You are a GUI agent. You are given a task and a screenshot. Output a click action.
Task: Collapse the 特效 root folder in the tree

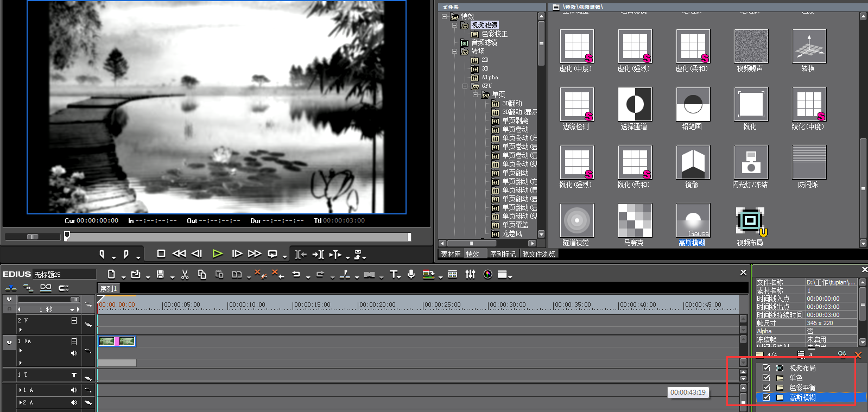click(x=445, y=16)
